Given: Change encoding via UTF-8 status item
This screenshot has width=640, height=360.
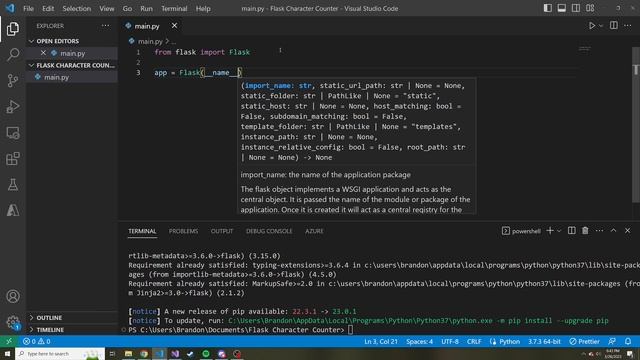Looking at the screenshot, I should pos(450,341).
